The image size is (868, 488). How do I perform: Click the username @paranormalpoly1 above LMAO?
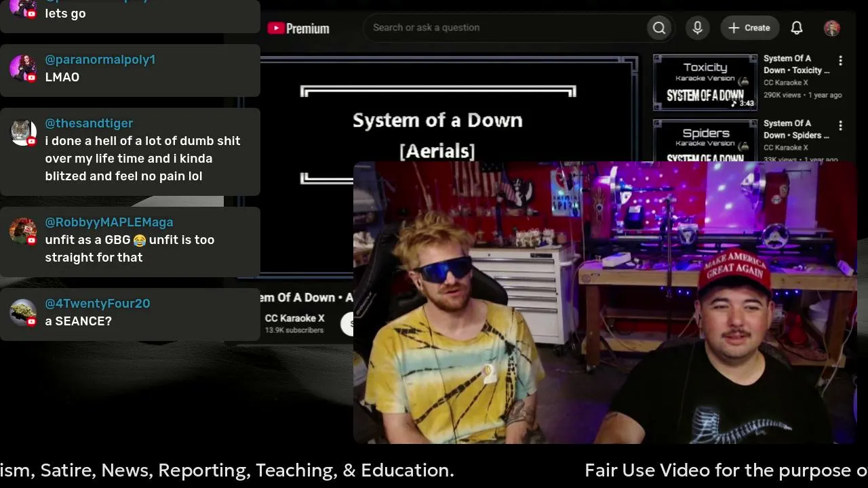[100, 60]
